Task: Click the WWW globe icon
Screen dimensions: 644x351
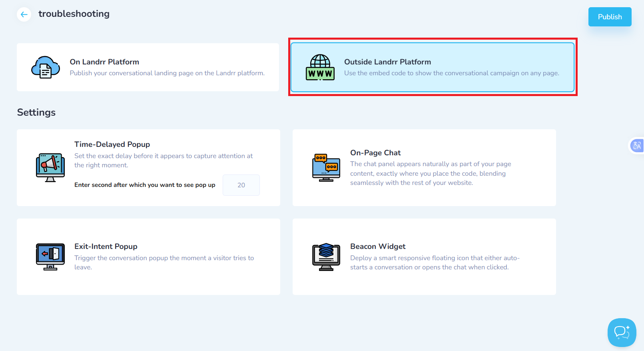Action: click(320, 67)
